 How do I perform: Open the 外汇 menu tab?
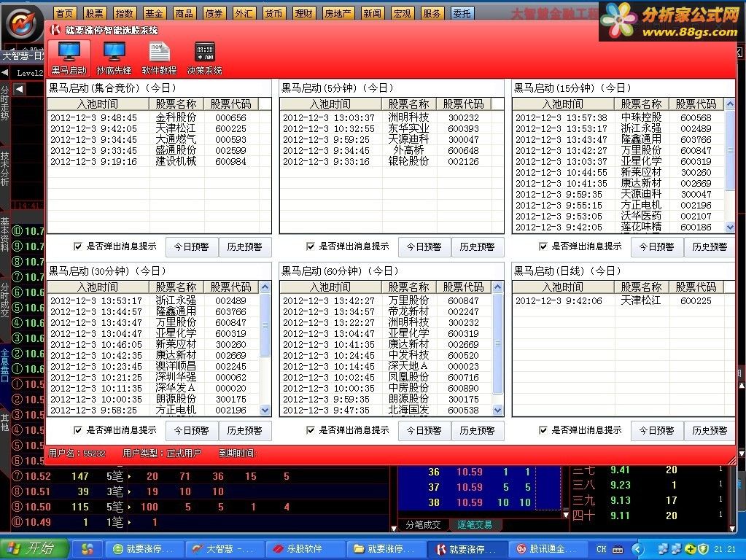point(244,13)
